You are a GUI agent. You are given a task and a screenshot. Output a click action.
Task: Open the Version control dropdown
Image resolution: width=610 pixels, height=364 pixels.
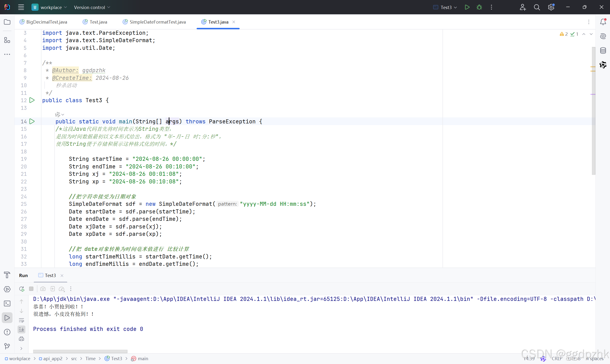(92, 7)
